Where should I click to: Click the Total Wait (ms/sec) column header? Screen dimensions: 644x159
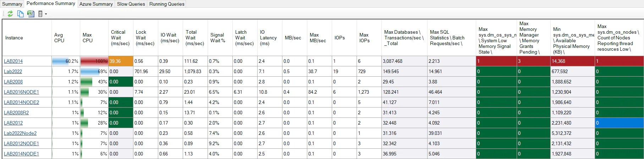195,38
